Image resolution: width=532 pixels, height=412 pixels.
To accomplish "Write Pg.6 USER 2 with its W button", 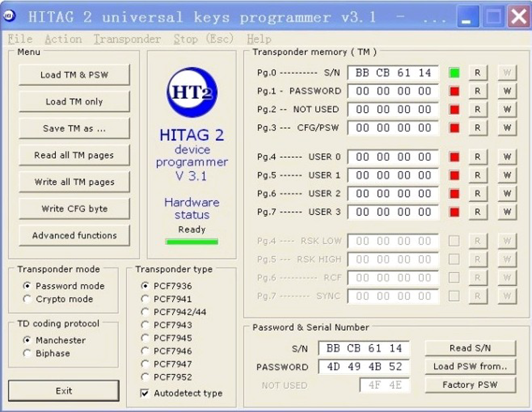I will pyautogui.click(x=507, y=193).
